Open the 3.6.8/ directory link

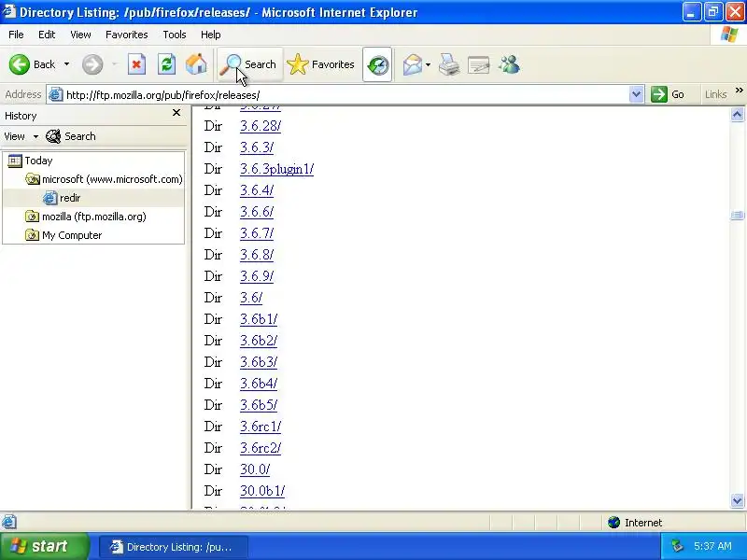257,255
